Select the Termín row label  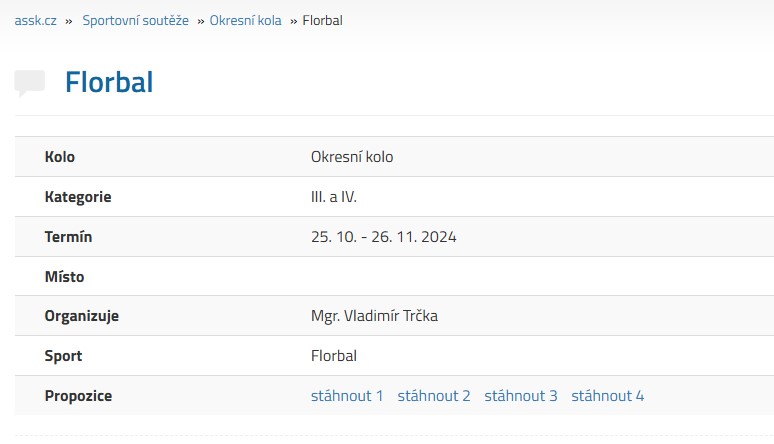[68, 237]
